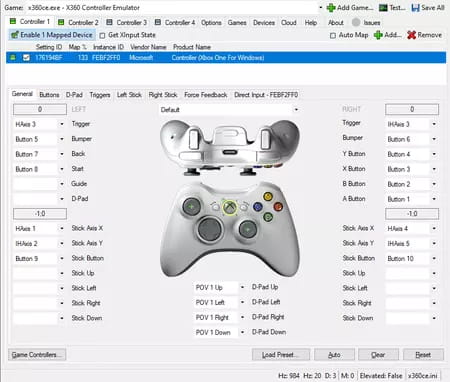Click the green plus Add device icon
The width and height of the screenshot is (450, 382).
click(378, 35)
